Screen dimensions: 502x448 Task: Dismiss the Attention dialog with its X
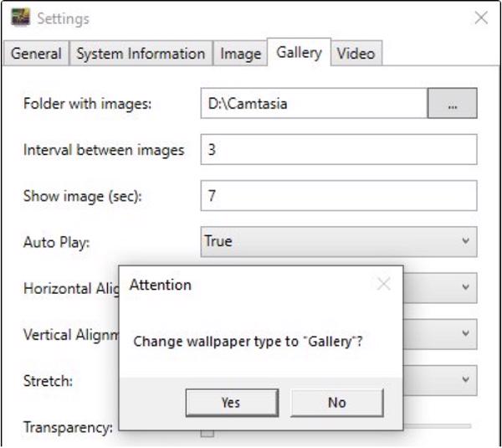coord(383,285)
